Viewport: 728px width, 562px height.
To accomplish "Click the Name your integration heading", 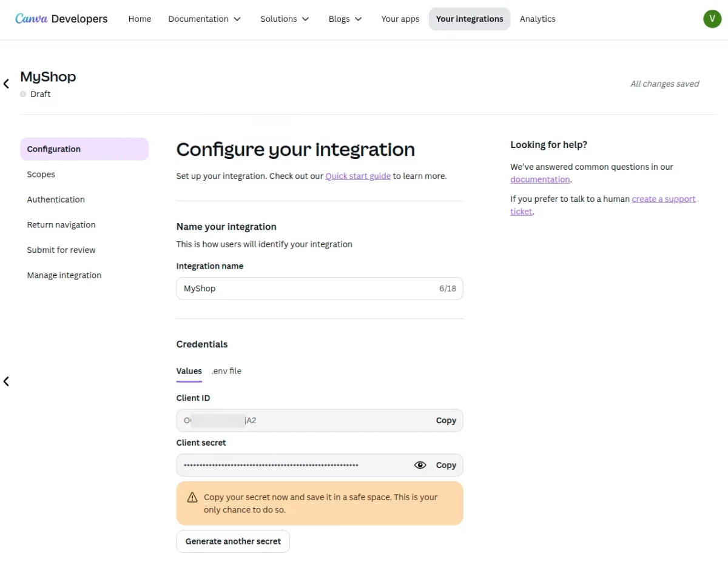I will (226, 227).
